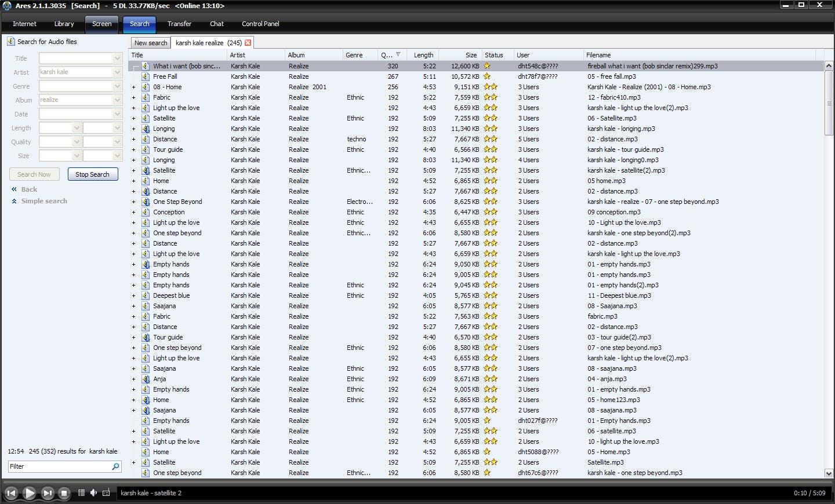835x504 pixels.
Task: Open the Library tab
Action: [64, 24]
